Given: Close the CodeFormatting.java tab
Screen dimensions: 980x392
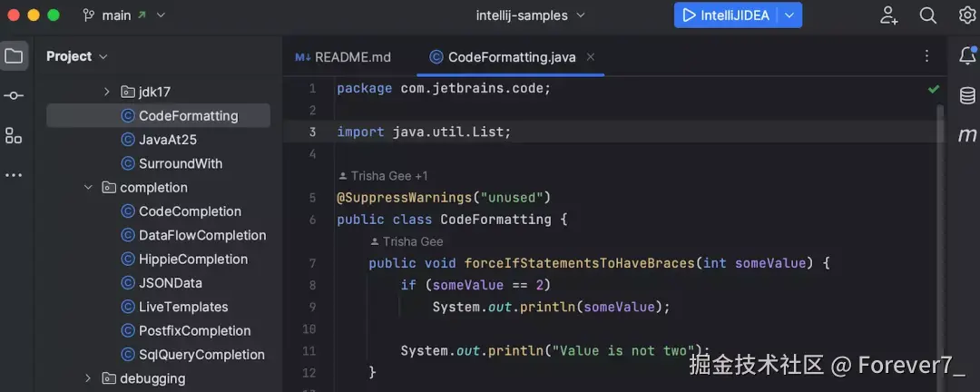Looking at the screenshot, I should pyautogui.click(x=590, y=57).
